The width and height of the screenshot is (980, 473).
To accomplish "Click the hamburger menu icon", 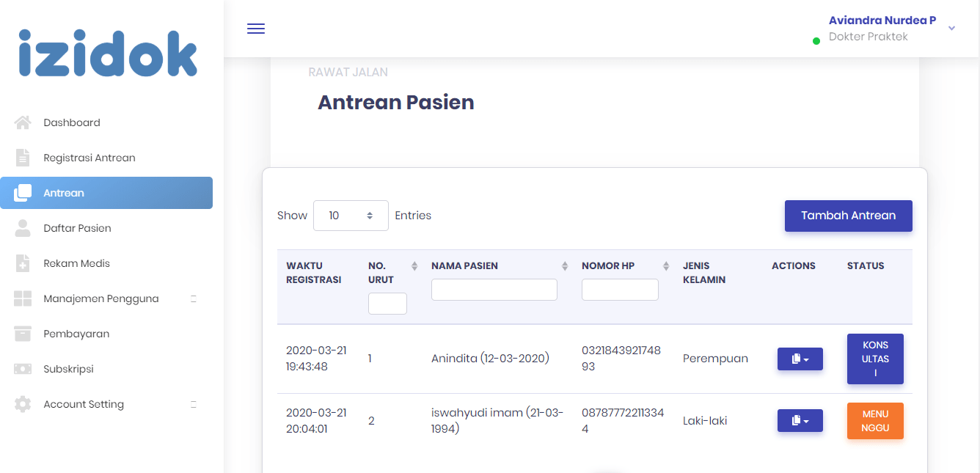I will pos(256,29).
